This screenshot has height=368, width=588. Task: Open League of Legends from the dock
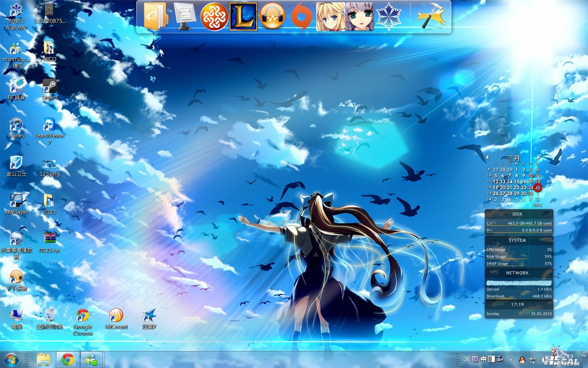pos(243,16)
